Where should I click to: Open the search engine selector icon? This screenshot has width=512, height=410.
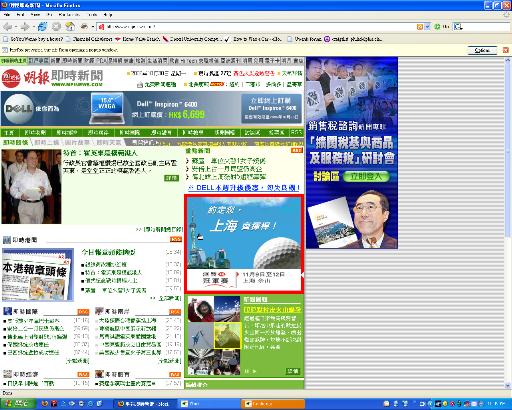[x=458, y=27]
